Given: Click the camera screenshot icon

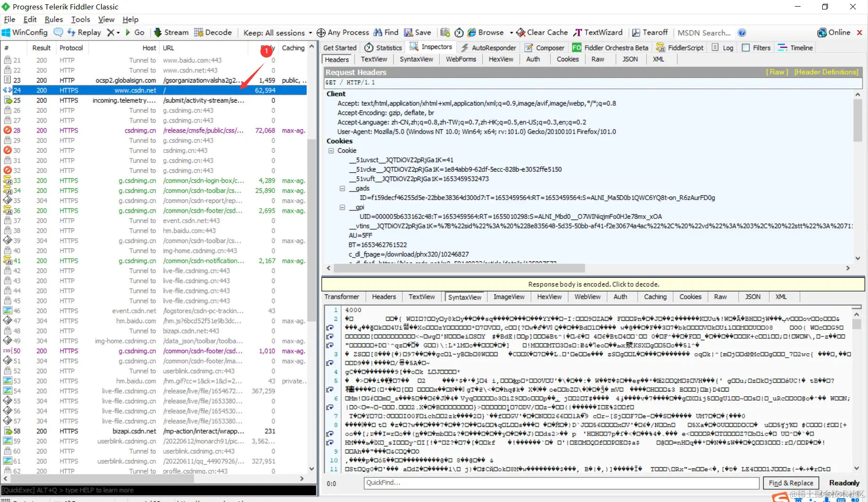Looking at the screenshot, I should pos(445,33).
